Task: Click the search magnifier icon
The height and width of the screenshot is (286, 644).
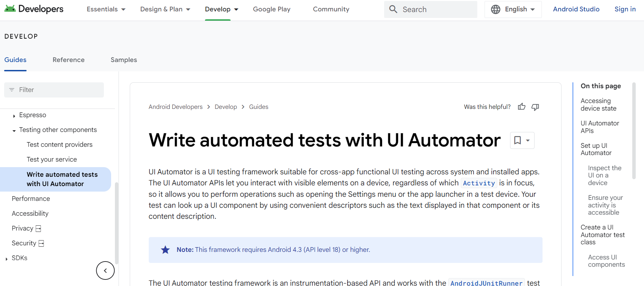Action: 393,9
